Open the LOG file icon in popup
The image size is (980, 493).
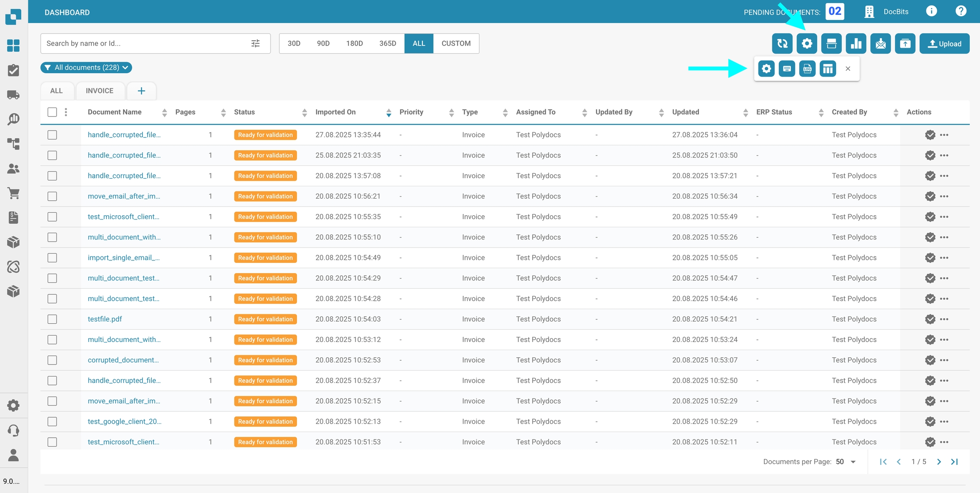807,68
